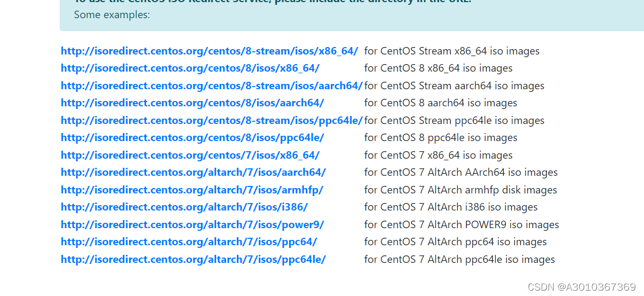Click text 'for CentOS 8 x86_64 iso images'
Viewport: 644px width, 296px height.
coord(439,68)
